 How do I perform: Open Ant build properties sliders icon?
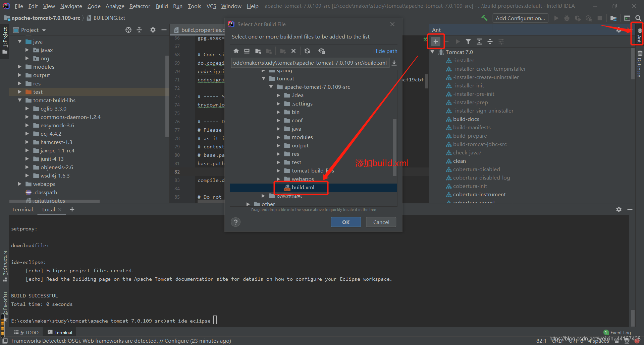pos(501,42)
